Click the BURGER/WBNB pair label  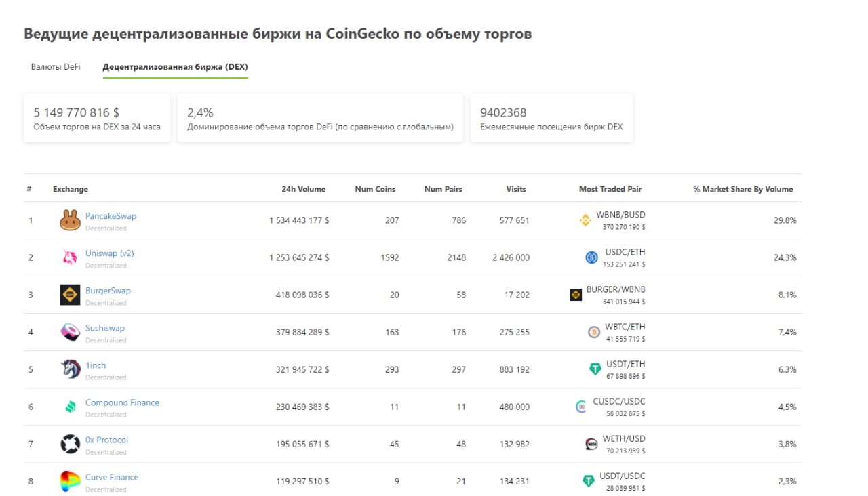point(616,289)
